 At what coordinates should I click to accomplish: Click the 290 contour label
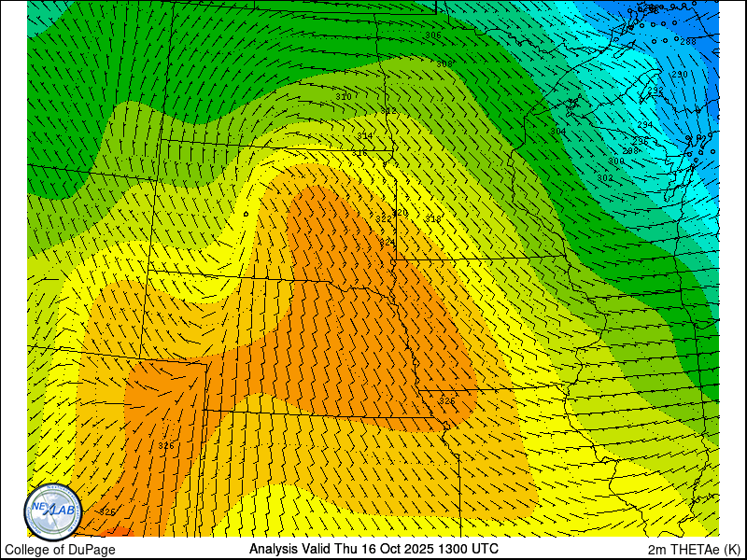[x=680, y=75]
